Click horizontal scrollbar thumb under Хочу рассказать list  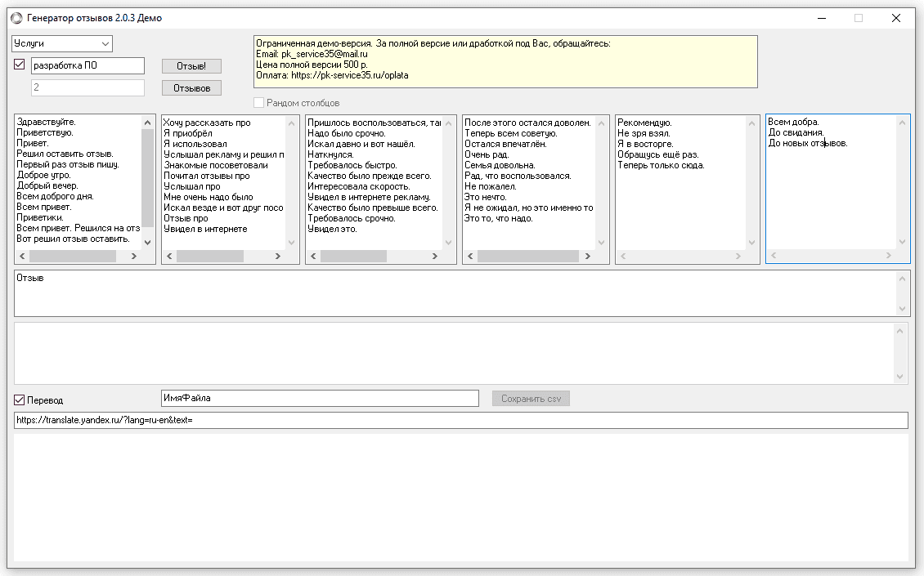click(210, 257)
